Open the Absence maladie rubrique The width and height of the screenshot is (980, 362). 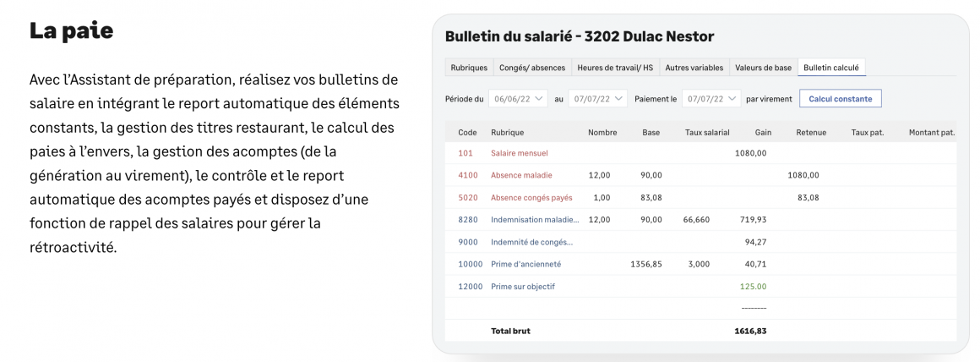coord(521,175)
